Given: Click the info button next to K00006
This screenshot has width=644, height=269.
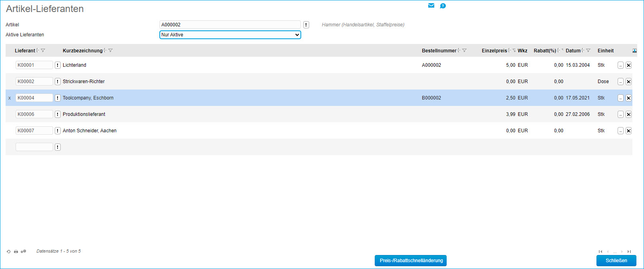Looking at the screenshot, I should click(58, 114).
